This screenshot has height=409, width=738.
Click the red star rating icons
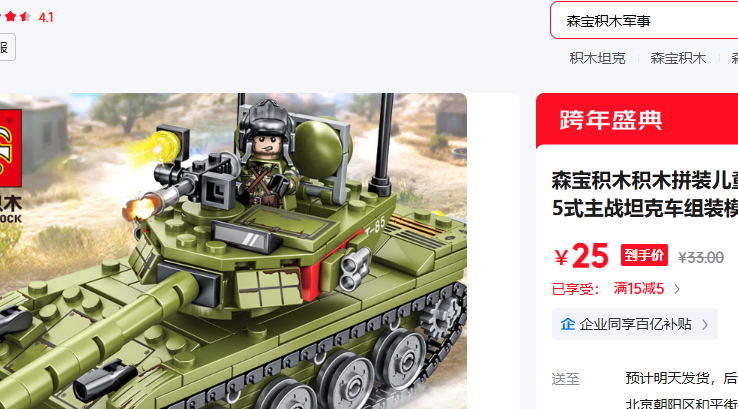[x=15, y=17]
